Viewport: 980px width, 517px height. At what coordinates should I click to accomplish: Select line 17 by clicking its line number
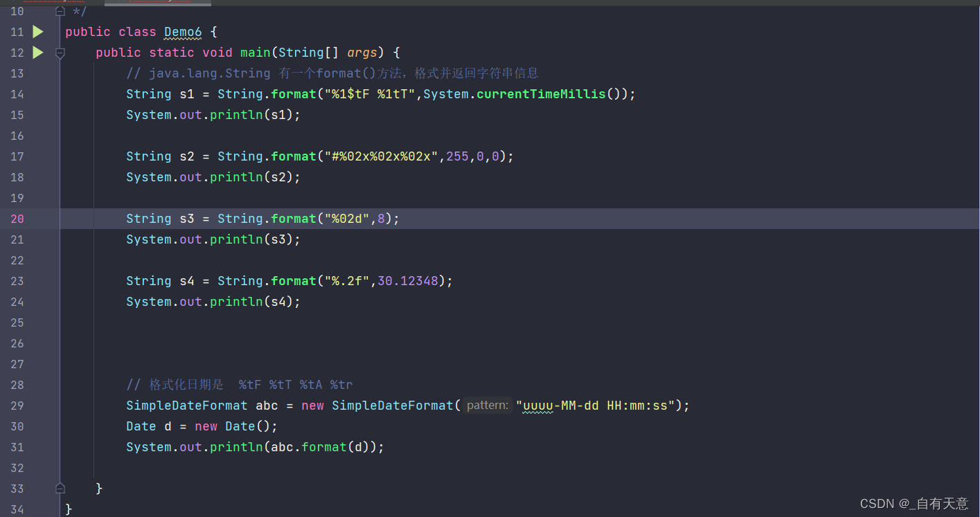17,156
